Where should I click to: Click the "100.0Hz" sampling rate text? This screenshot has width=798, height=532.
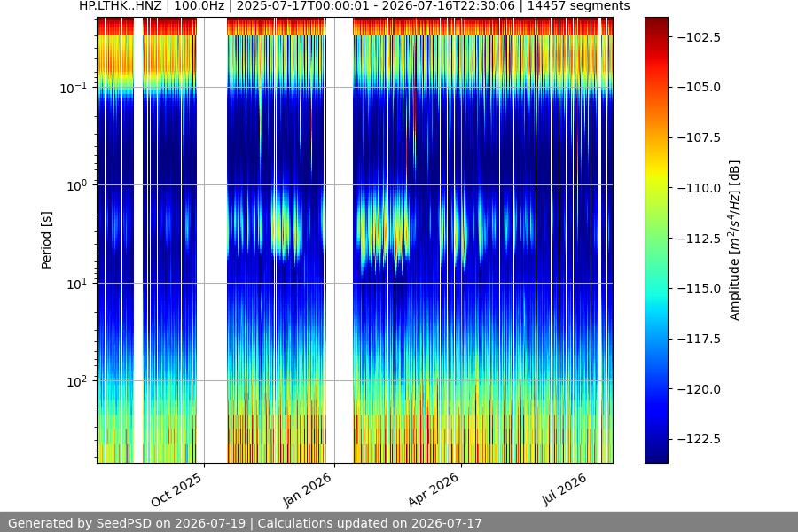click(200, 6)
